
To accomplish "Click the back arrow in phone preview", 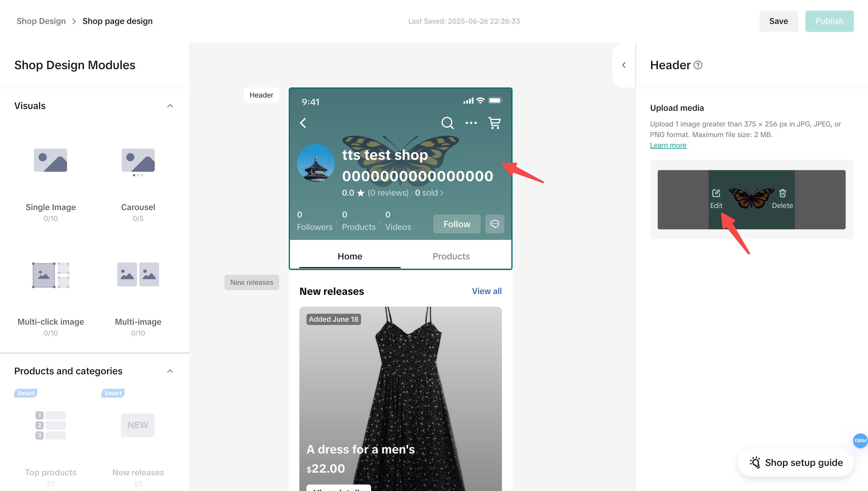I will [303, 123].
